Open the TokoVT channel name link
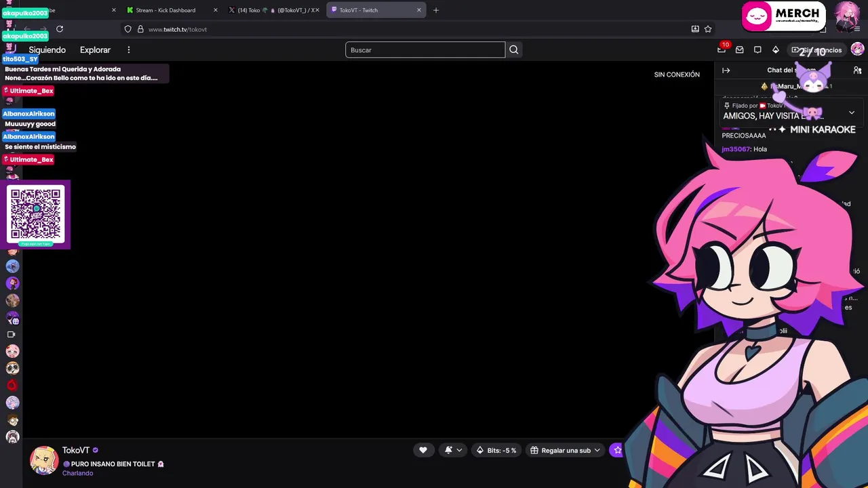Image resolution: width=868 pixels, height=488 pixels. coord(76,450)
